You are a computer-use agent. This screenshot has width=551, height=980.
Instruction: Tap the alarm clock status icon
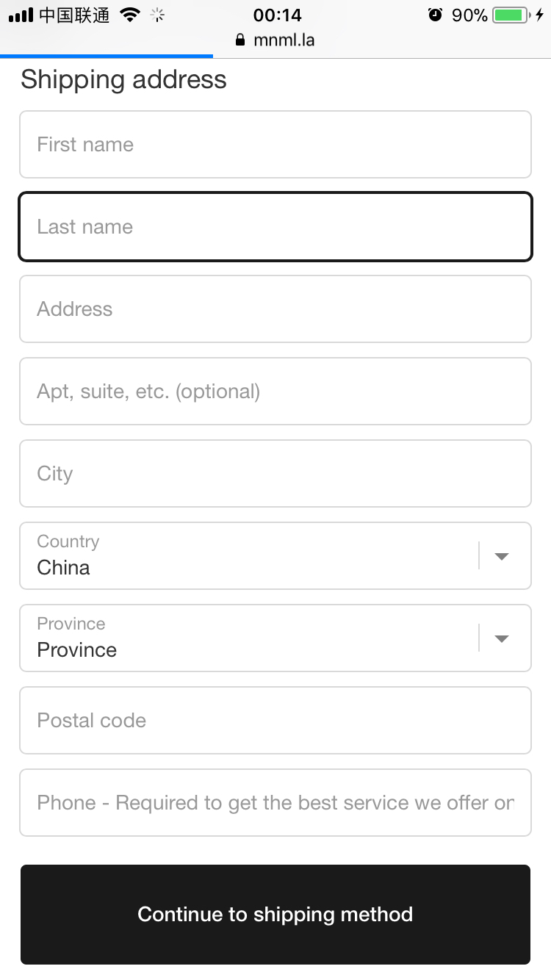click(436, 15)
